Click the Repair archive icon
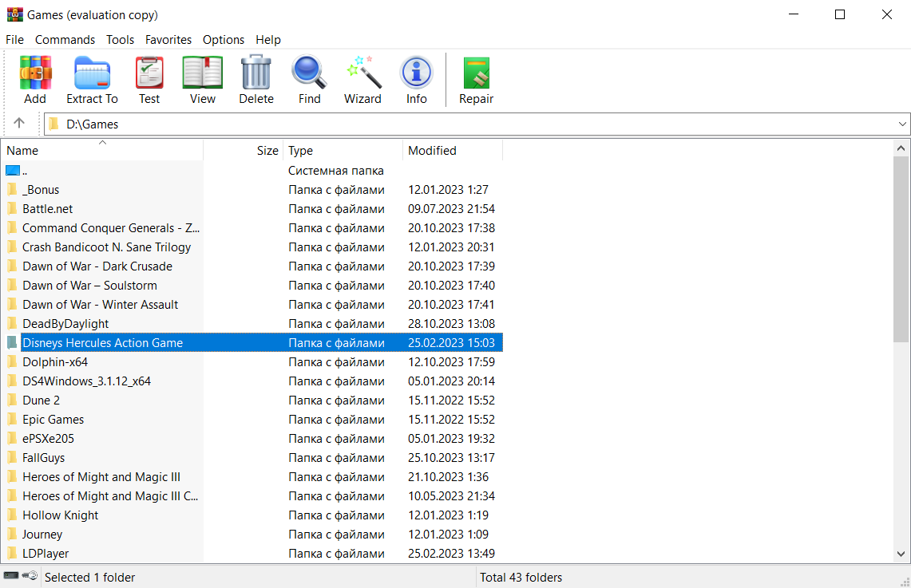911x588 pixels. click(x=477, y=73)
